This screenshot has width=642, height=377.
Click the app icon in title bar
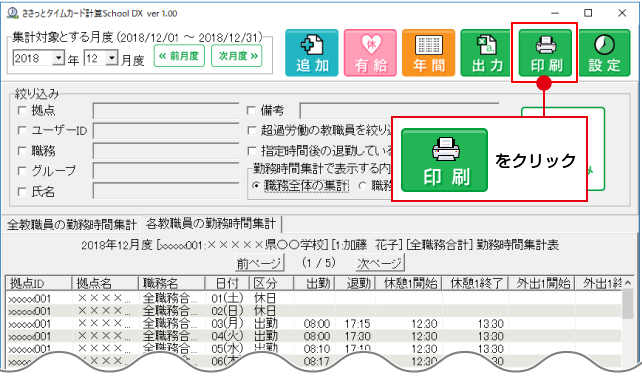tap(13, 13)
